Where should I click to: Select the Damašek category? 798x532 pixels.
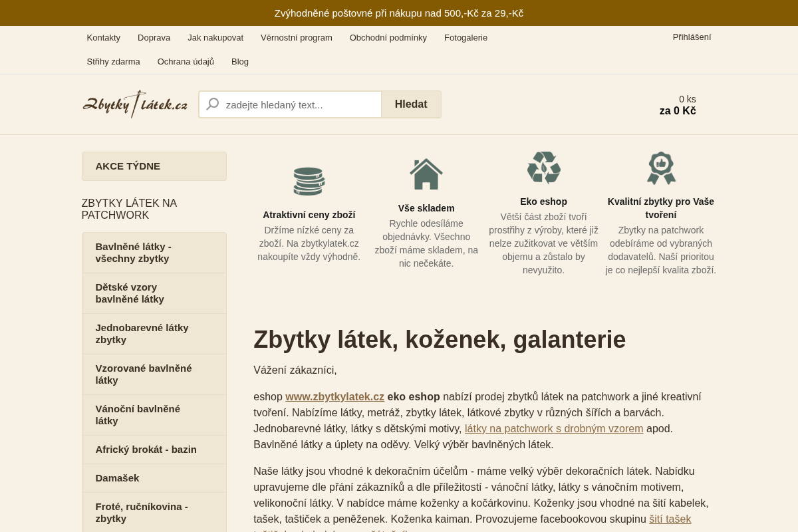154,478
